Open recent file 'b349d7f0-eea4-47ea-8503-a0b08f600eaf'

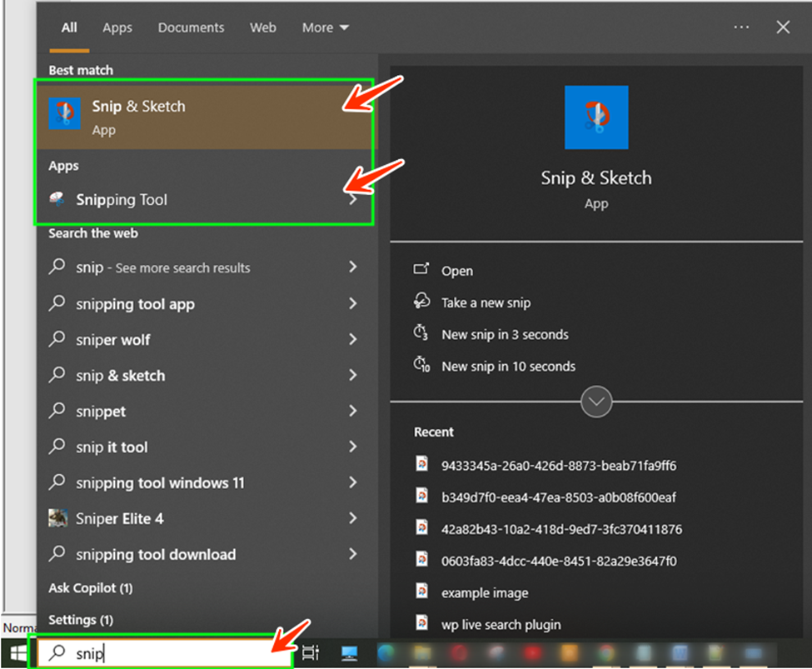pyautogui.click(x=559, y=497)
